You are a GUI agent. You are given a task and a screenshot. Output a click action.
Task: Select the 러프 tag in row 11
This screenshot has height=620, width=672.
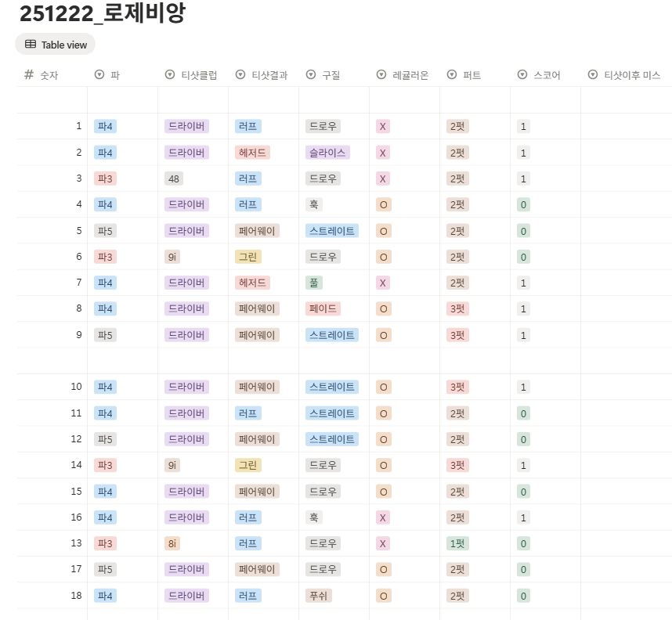tap(248, 413)
